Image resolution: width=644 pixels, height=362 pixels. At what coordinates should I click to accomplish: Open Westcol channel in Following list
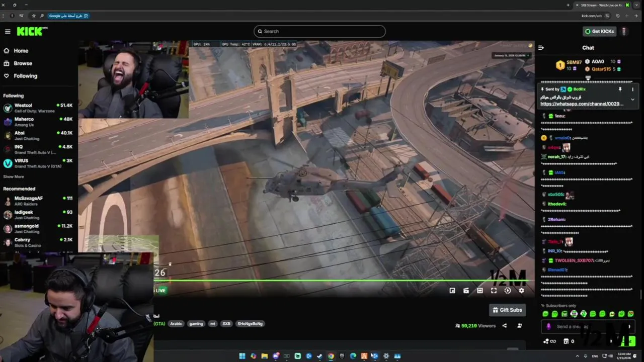pos(38,108)
